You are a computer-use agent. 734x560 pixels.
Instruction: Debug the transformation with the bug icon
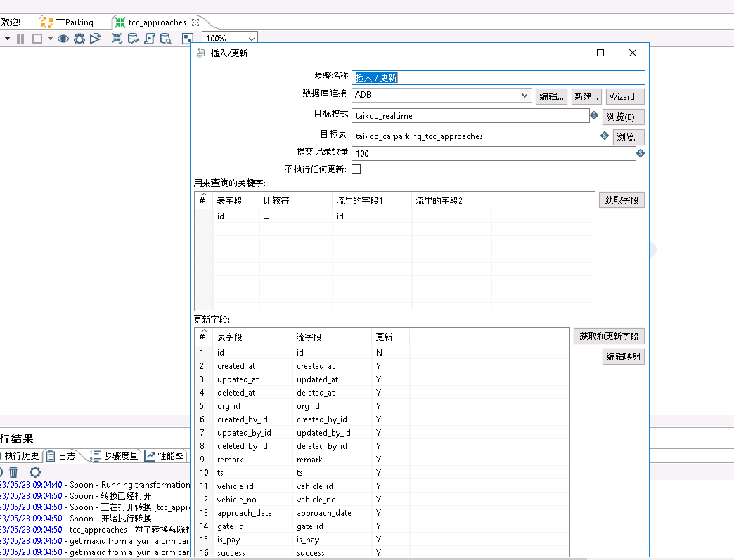[x=79, y=39]
